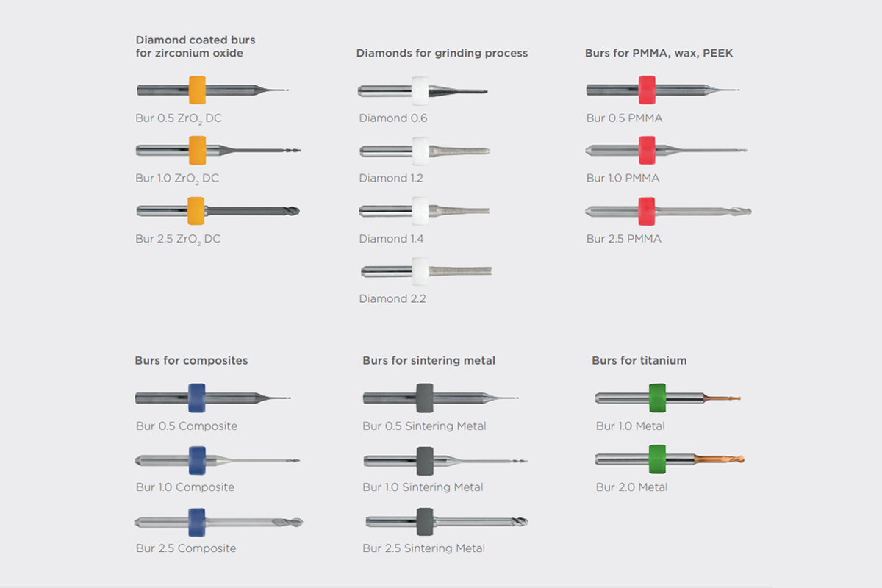Select the Bur 2.0 Metal titanium bur

[670, 459]
